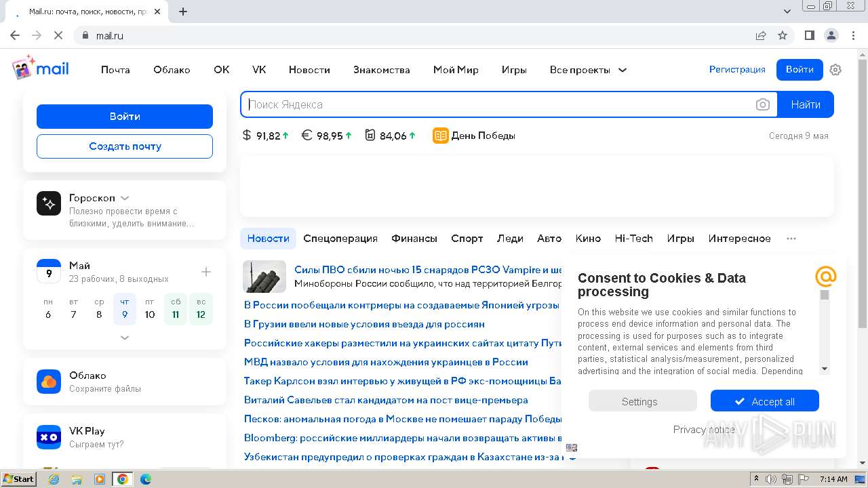The image size is (868, 488).
Task: Click the share page icon
Action: click(x=761, y=35)
